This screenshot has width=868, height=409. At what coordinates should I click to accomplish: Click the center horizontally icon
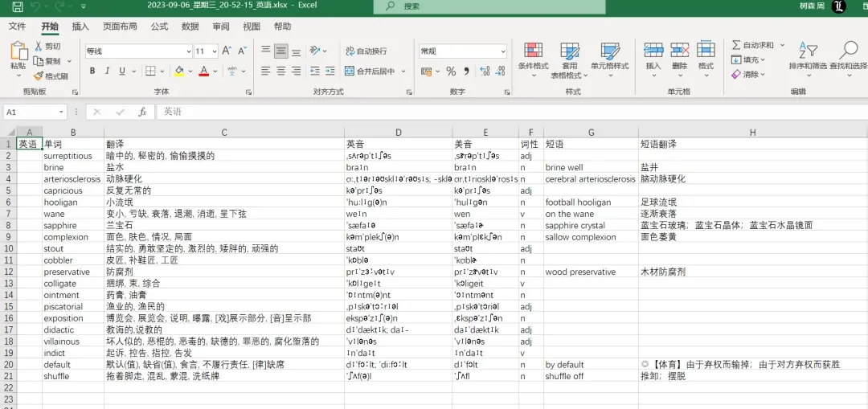click(x=281, y=71)
